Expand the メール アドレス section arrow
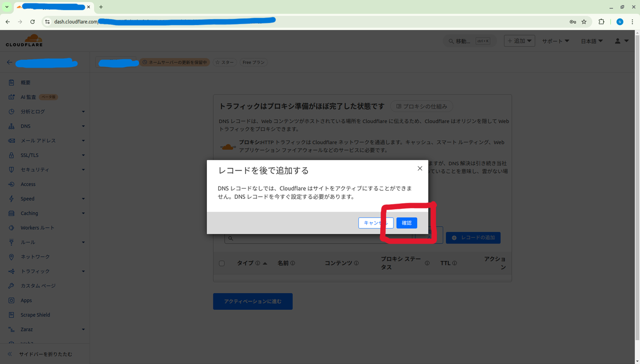 pos(83,141)
